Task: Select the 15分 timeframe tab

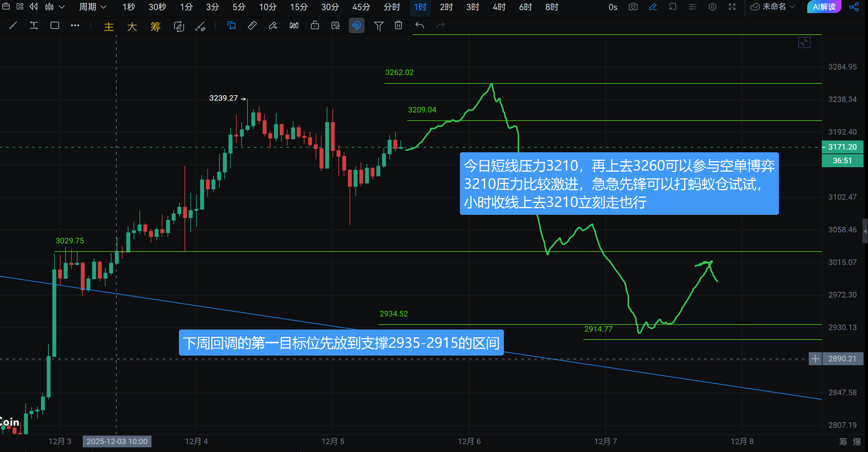Action: click(x=299, y=7)
